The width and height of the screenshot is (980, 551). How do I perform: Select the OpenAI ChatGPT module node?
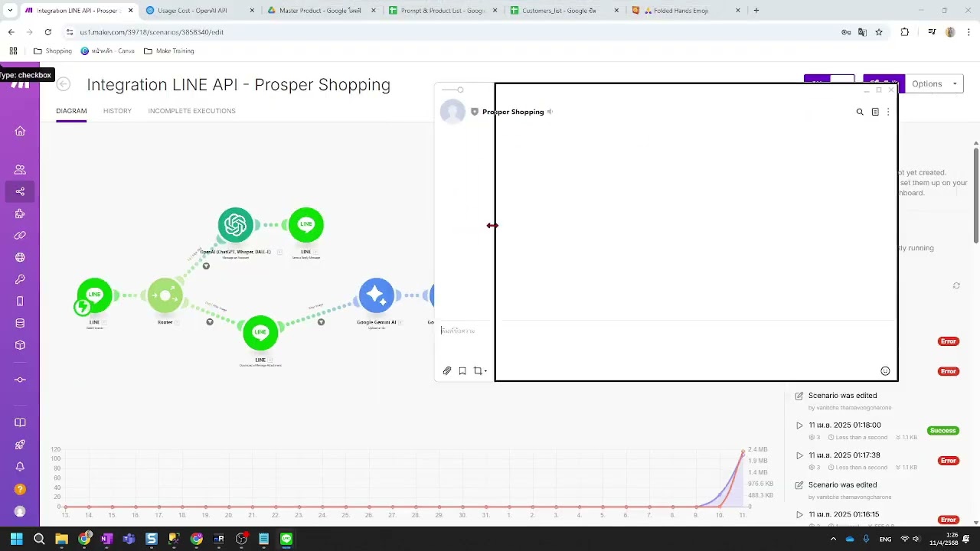pyautogui.click(x=235, y=225)
